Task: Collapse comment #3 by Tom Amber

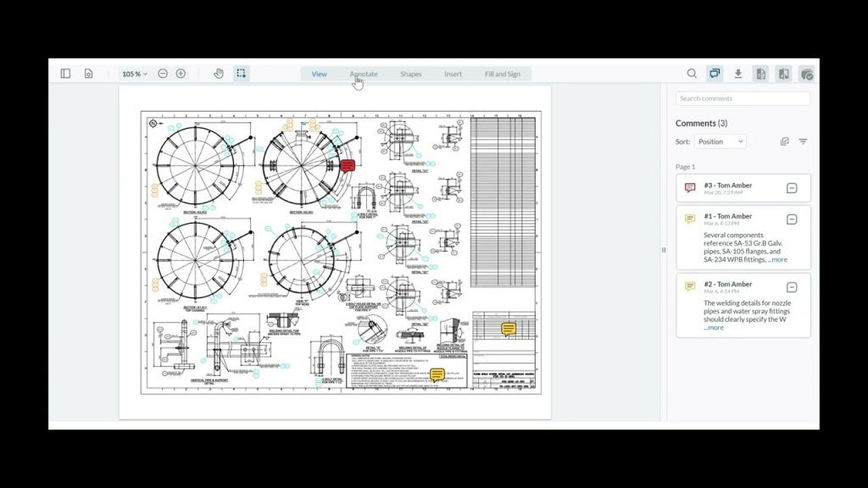Action: (x=792, y=188)
